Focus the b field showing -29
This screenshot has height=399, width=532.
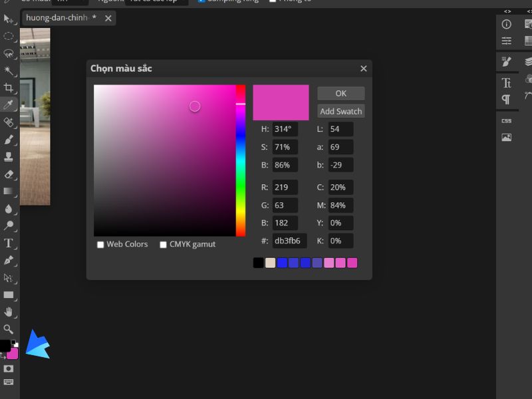click(340, 165)
